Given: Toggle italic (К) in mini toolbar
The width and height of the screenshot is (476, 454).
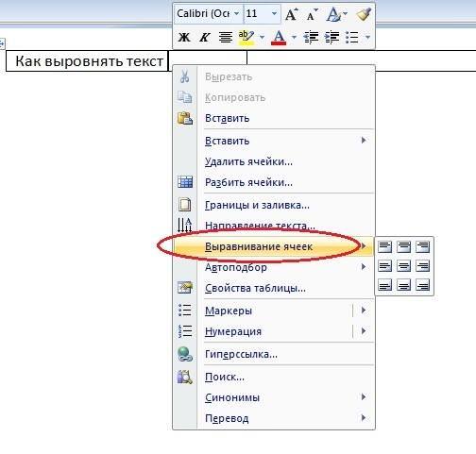Looking at the screenshot, I should pos(204,38).
